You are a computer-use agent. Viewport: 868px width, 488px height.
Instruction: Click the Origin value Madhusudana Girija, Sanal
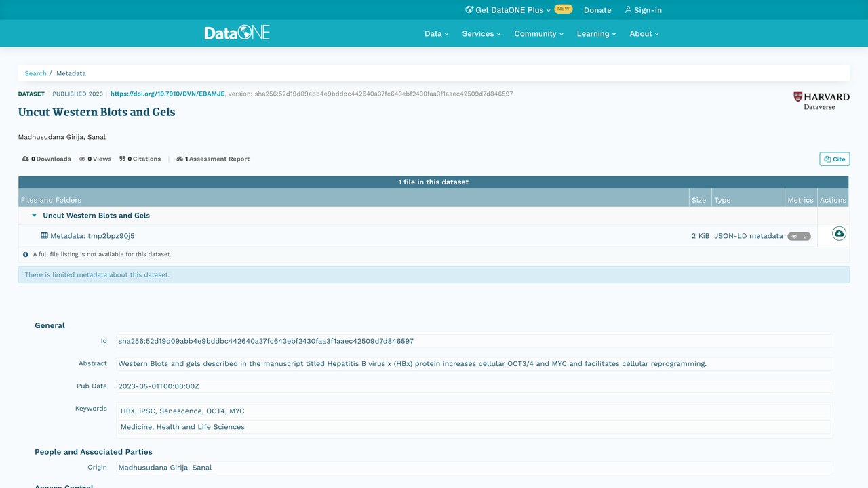(x=165, y=467)
